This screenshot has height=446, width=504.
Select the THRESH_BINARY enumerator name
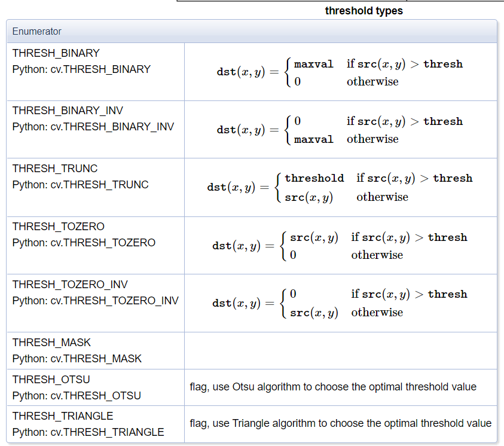56,53
